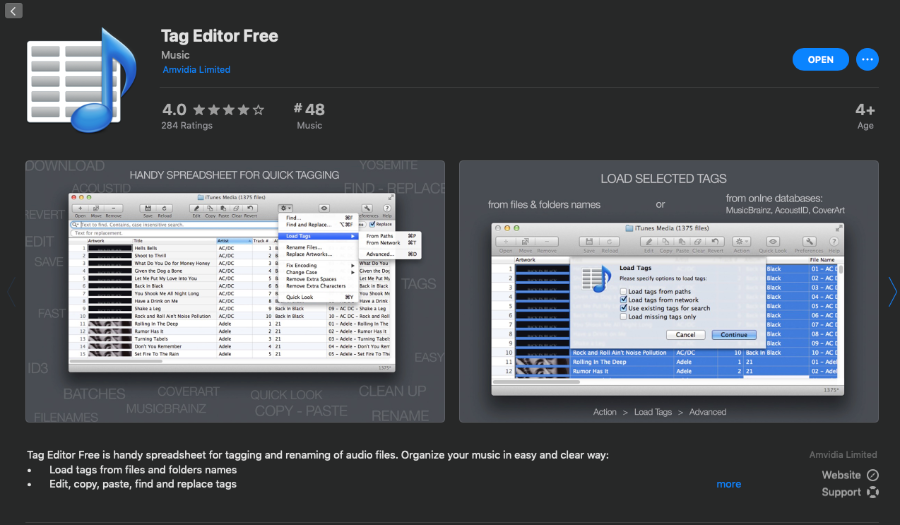The height and width of the screenshot is (525, 900).
Task: Open the Handy Spreadsheet screenshot
Action: (235, 291)
